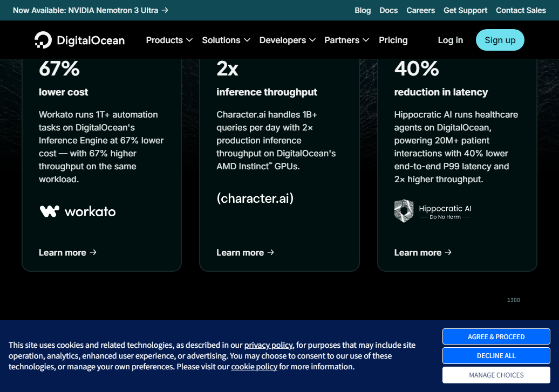Open the Docs link

click(x=388, y=10)
